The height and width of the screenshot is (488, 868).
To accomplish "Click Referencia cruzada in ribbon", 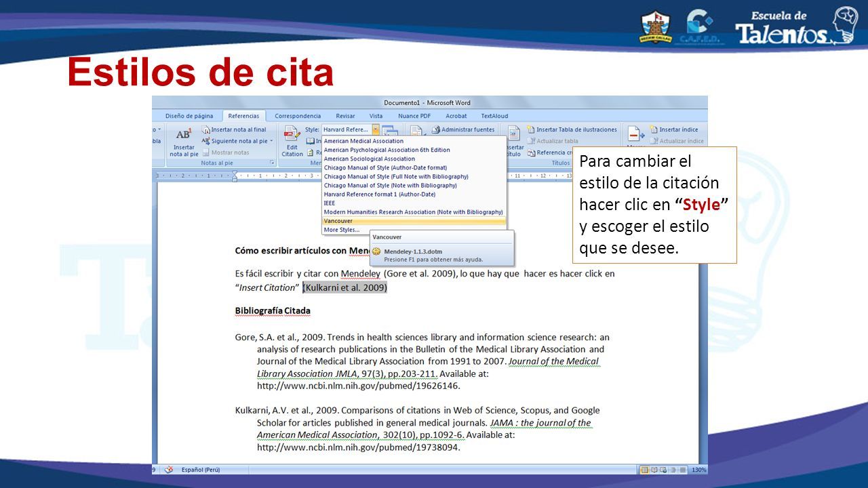I will coord(549,152).
